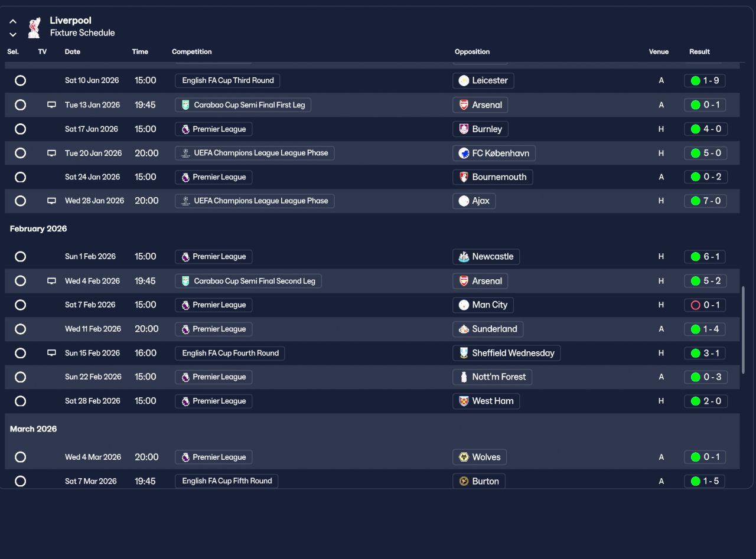Click the date "Sat 28 Feb 2026"
Screen dimensions: 756x559
pyautogui.click(x=93, y=401)
